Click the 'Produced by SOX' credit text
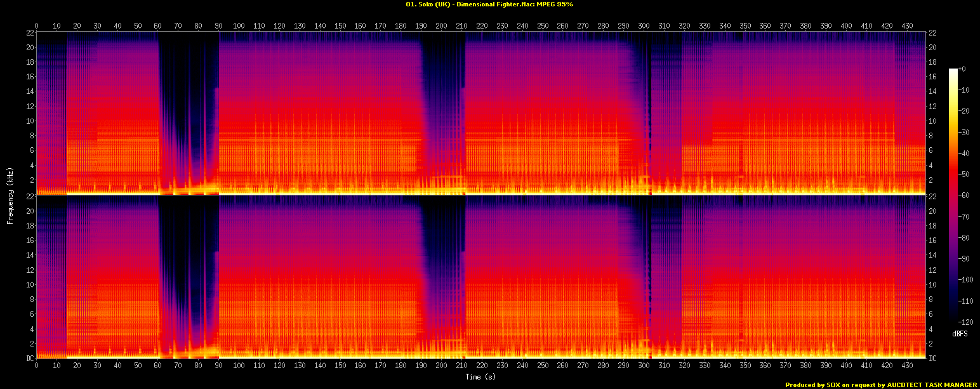The height and width of the screenshot is (389, 980). (881, 385)
